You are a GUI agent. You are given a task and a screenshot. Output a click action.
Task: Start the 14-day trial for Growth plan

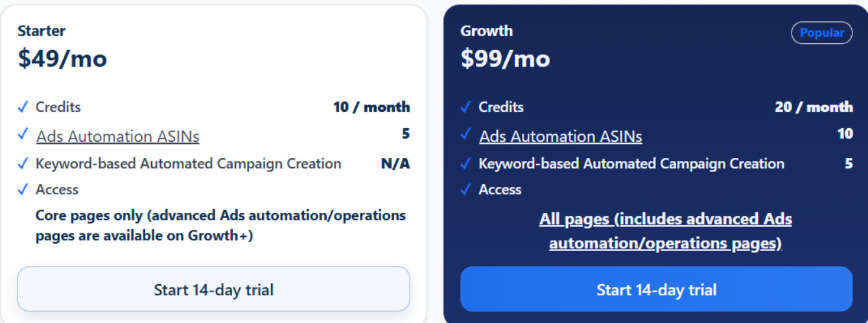point(656,289)
